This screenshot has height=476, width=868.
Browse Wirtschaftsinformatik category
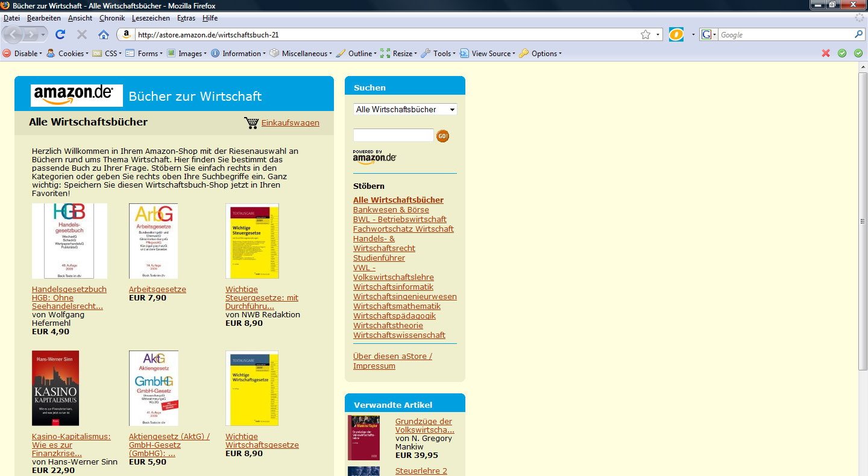click(x=393, y=287)
